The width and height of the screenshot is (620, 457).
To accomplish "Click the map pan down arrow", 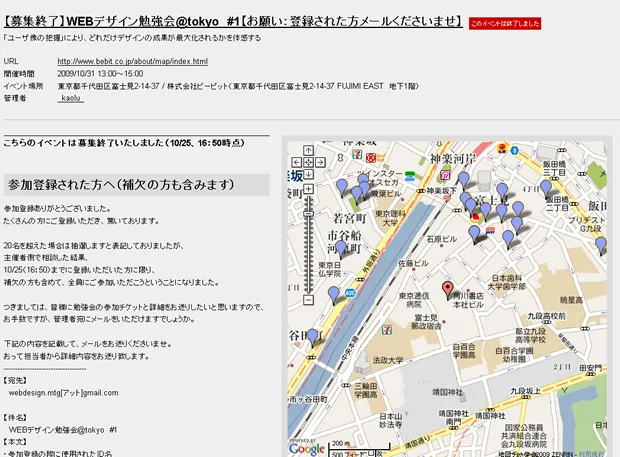I will click(309, 174).
